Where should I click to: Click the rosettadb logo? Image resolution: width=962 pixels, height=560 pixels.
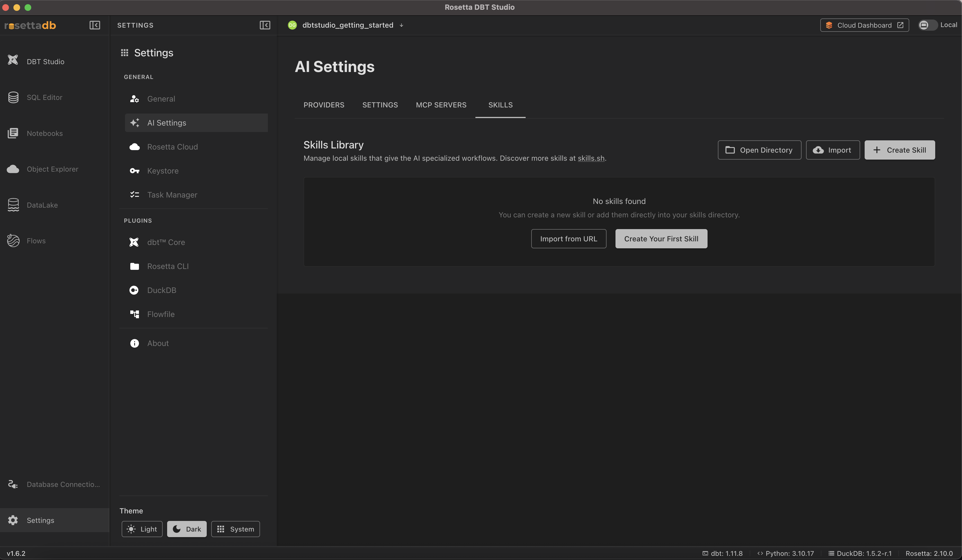30,26
